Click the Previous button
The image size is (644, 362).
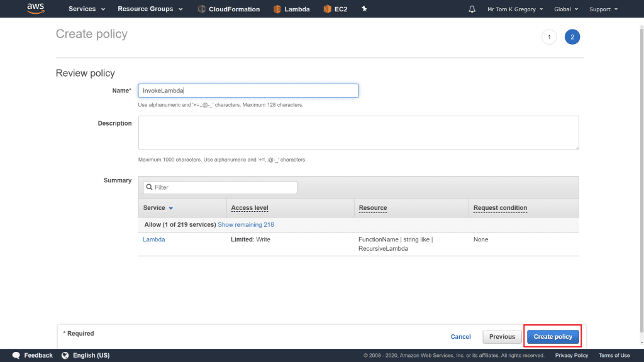coord(502,337)
